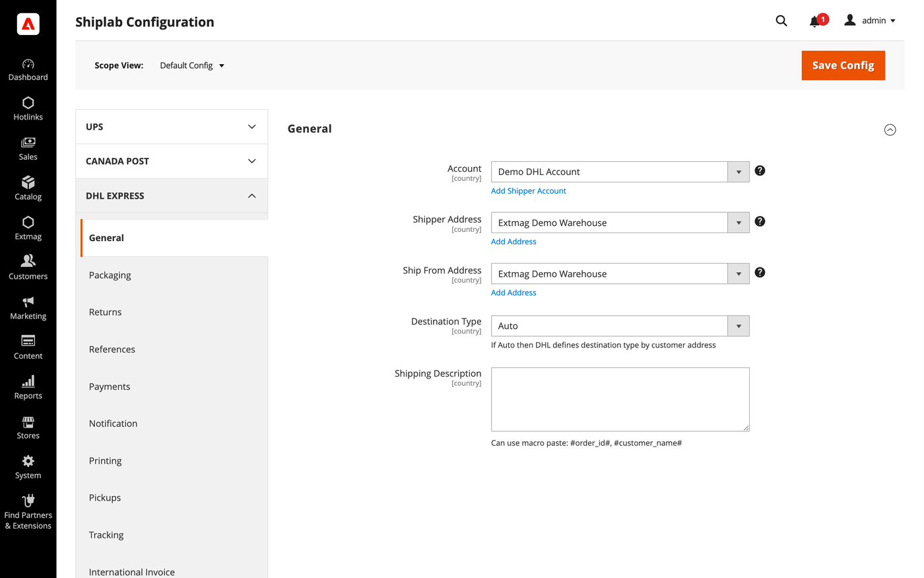Switch to the Printing tab
This screenshot has width=924, height=578.
click(x=174, y=460)
